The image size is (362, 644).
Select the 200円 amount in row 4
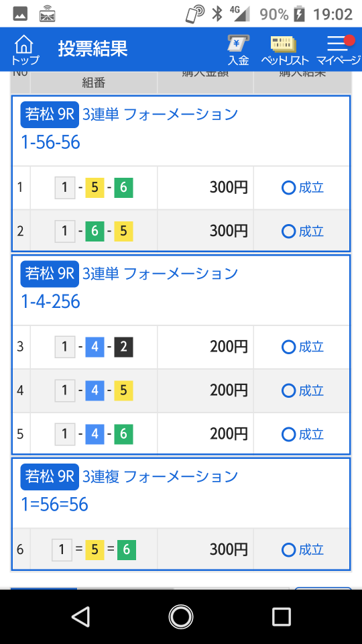[229, 390]
